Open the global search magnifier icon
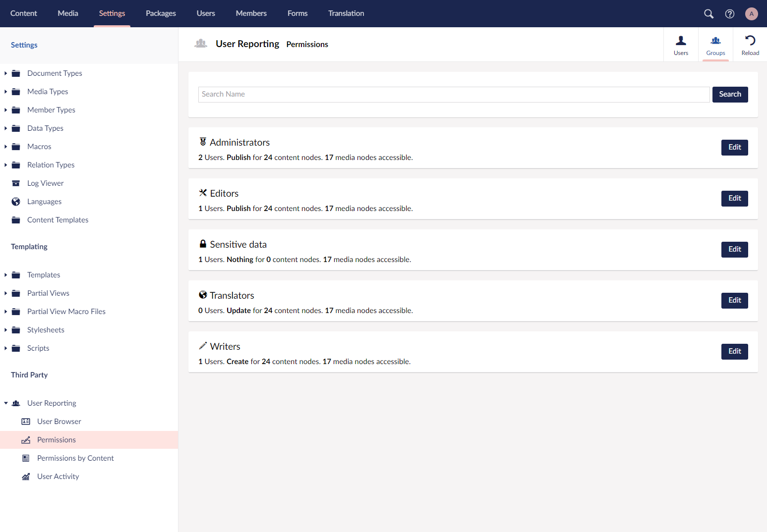 click(x=709, y=14)
